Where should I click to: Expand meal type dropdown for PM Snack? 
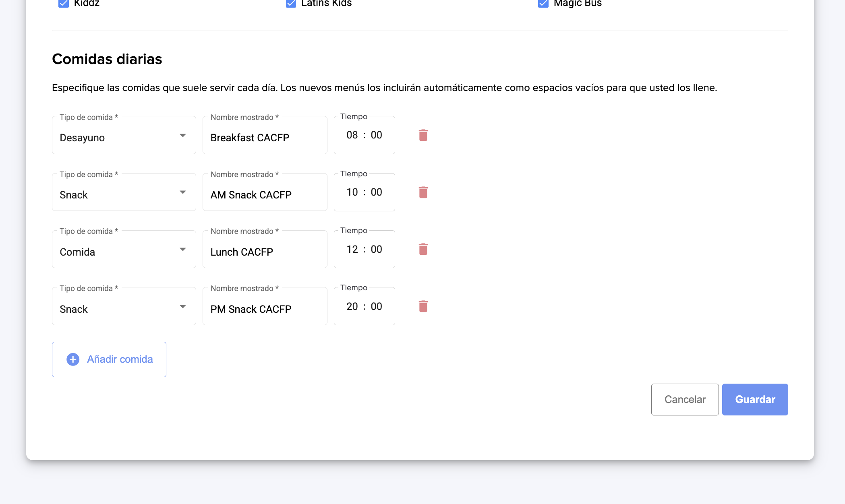pyautogui.click(x=124, y=307)
